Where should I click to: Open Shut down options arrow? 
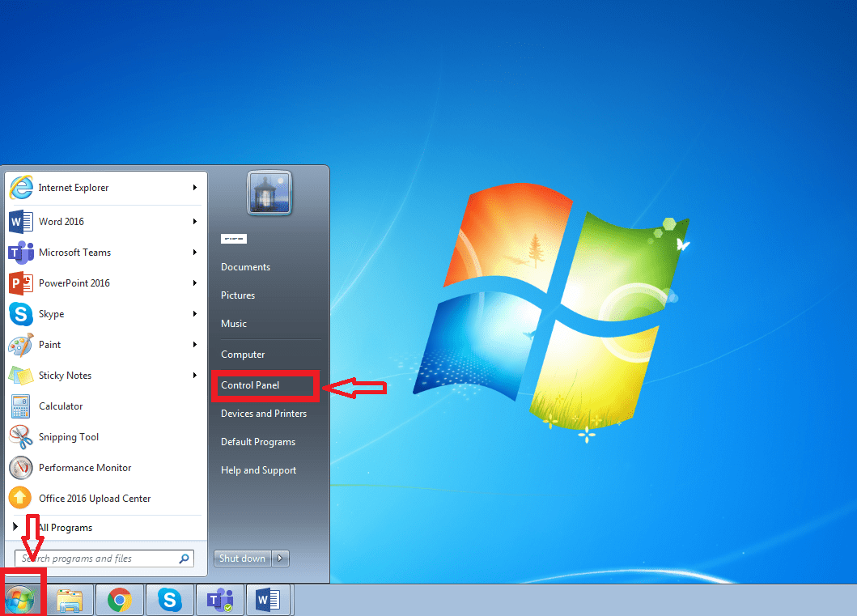280,559
